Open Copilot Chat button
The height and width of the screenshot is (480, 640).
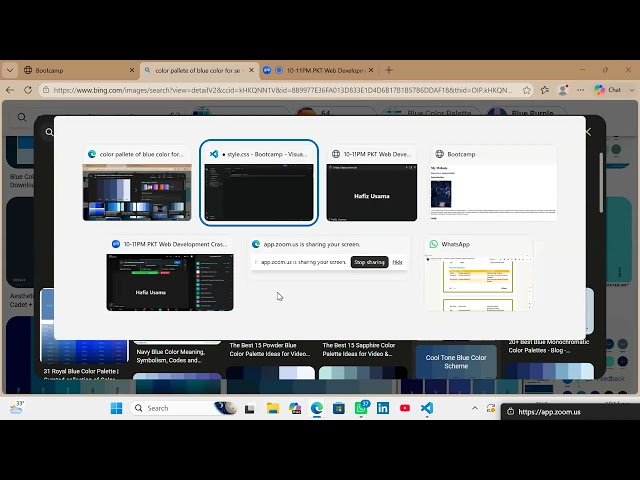click(607, 90)
